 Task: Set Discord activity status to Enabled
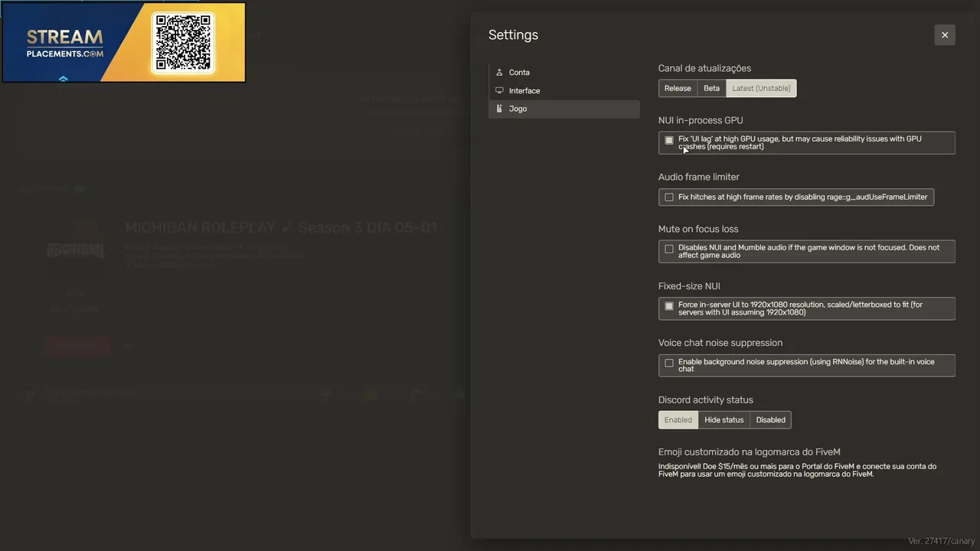pyautogui.click(x=678, y=419)
